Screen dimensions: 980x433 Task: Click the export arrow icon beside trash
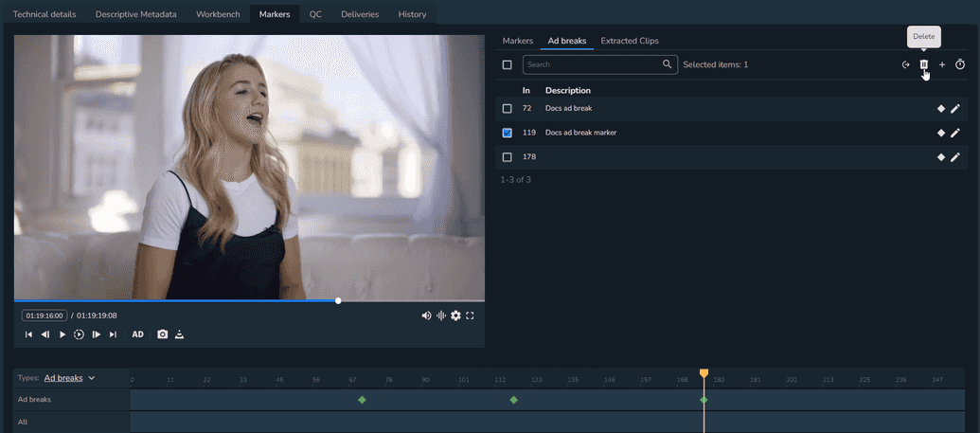[x=905, y=64]
